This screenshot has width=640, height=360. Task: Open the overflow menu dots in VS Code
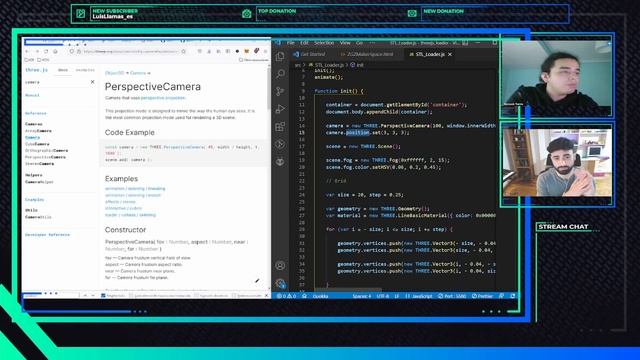372,42
